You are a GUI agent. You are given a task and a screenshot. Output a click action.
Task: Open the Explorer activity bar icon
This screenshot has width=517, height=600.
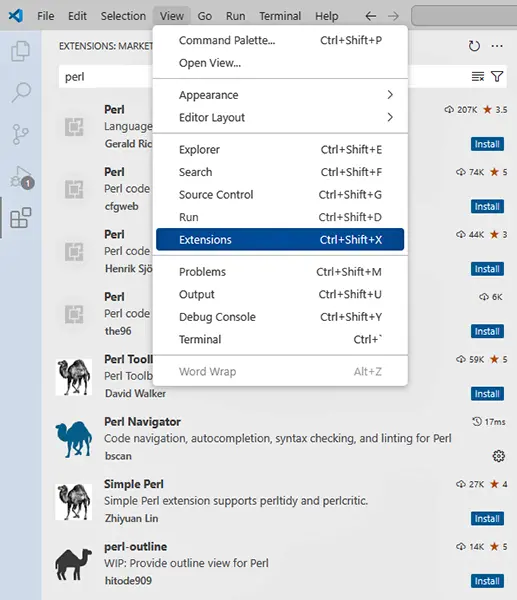click(20, 51)
